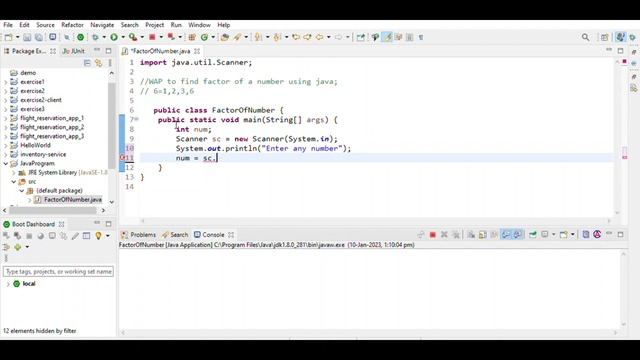640x360 pixels.
Task: Click the Collapse All icon in Package Explorer
Action: (x=87, y=63)
